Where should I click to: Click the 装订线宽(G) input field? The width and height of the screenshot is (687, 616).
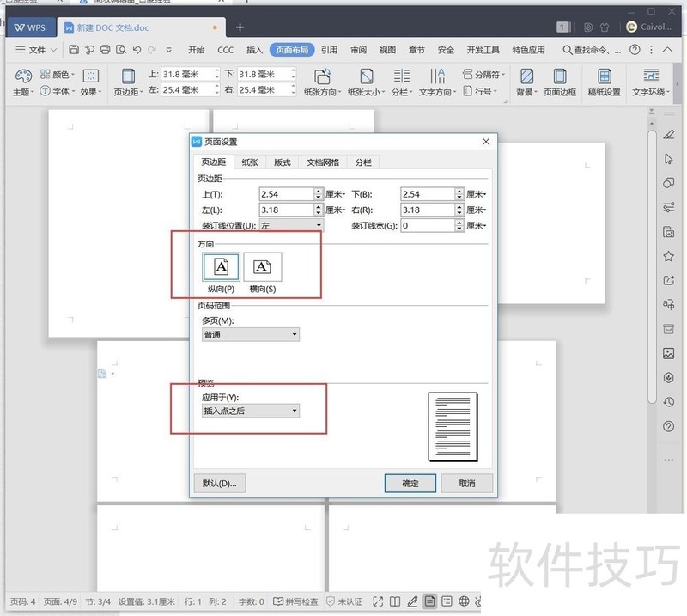coord(428,225)
